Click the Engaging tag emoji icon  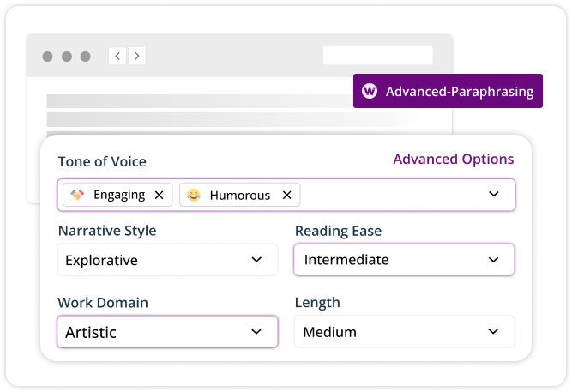[x=78, y=195]
